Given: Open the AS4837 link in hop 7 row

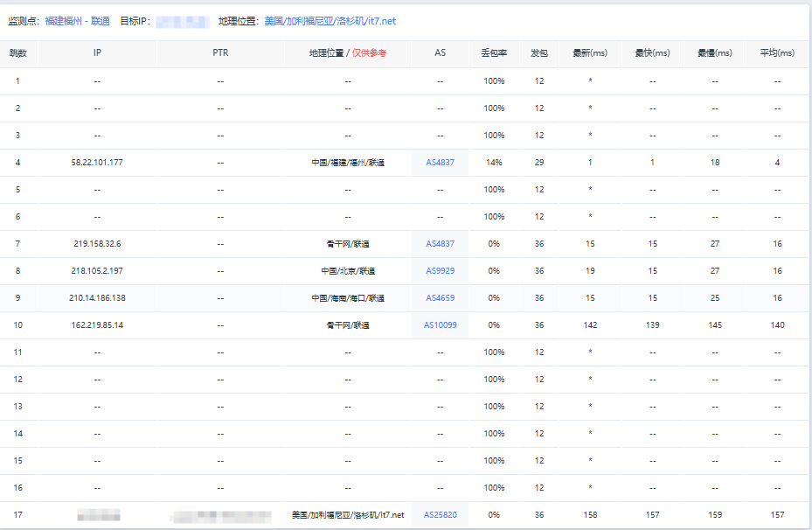Looking at the screenshot, I should pos(440,244).
